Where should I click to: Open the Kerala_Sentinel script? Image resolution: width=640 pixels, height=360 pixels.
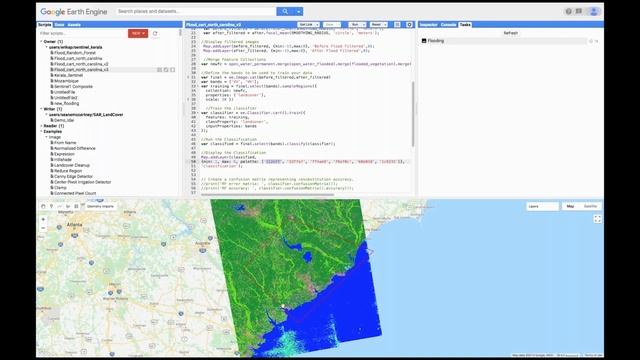tap(68, 75)
